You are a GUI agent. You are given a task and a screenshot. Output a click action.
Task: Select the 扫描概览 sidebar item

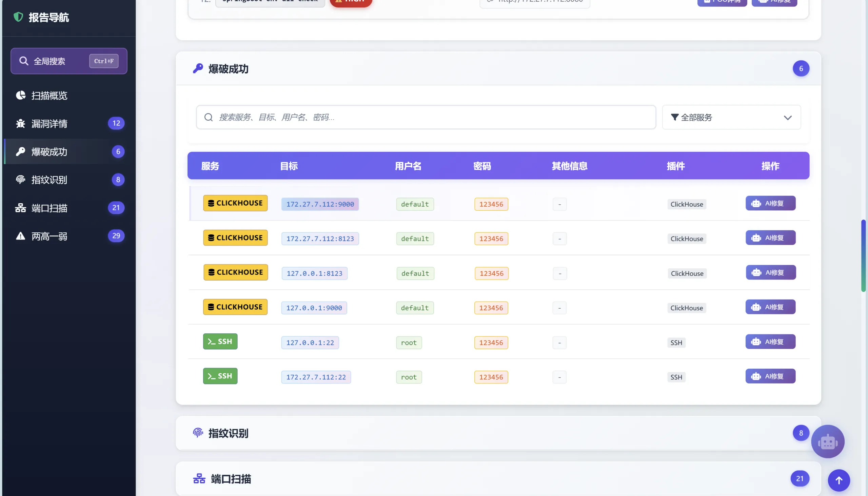(49, 96)
